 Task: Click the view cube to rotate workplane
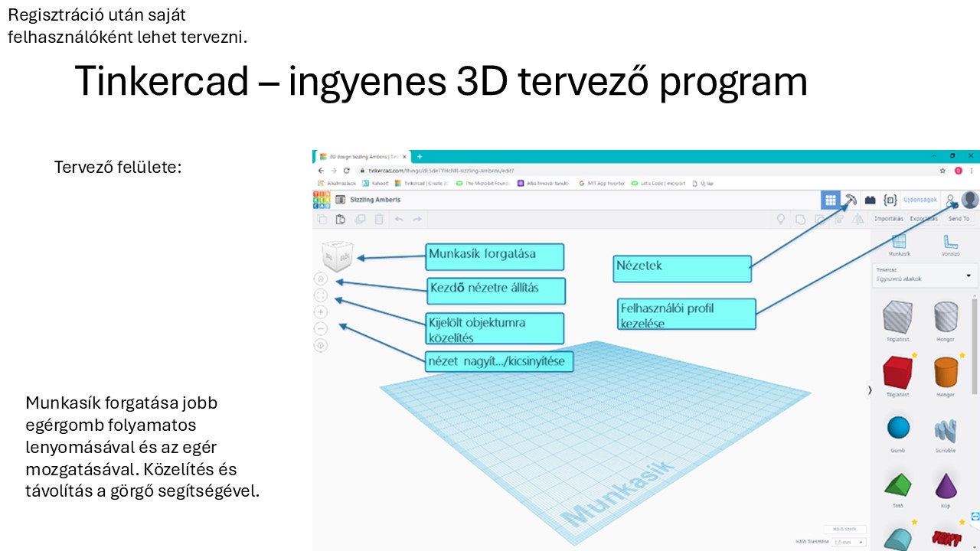tap(337, 255)
